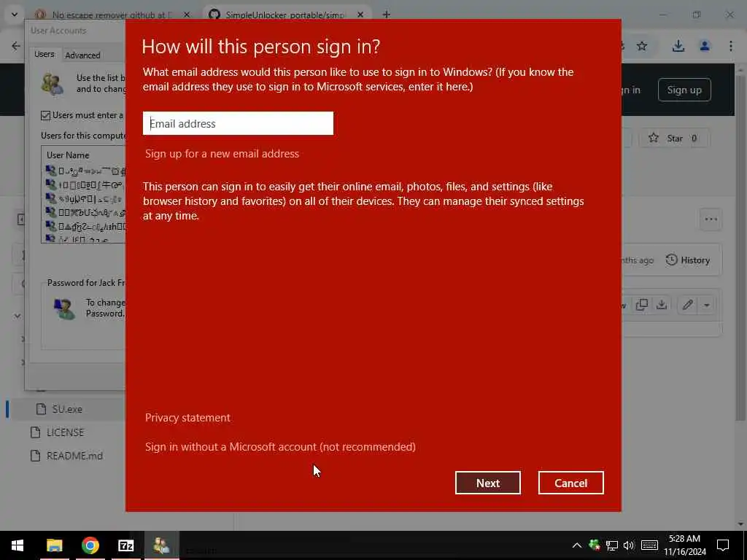Show hidden system tray icons
The height and width of the screenshot is (560, 747).
tap(576, 545)
